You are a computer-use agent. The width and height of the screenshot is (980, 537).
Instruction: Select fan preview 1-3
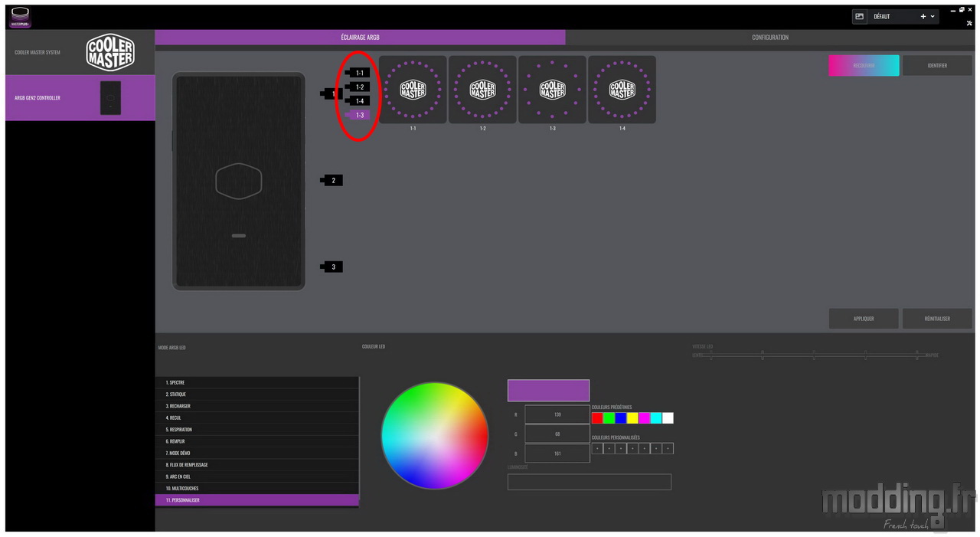[552, 90]
